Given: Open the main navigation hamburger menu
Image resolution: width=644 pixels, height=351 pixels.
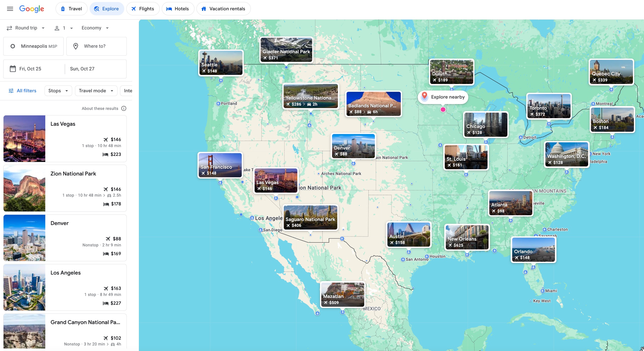Looking at the screenshot, I should [x=10, y=9].
